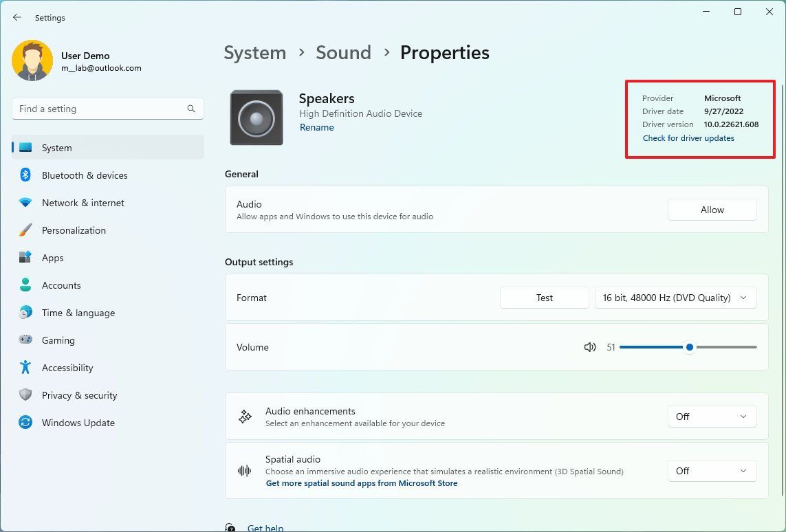Open the Spatial audio dropdown
Viewport: 786px width, 532px height.
712,471
